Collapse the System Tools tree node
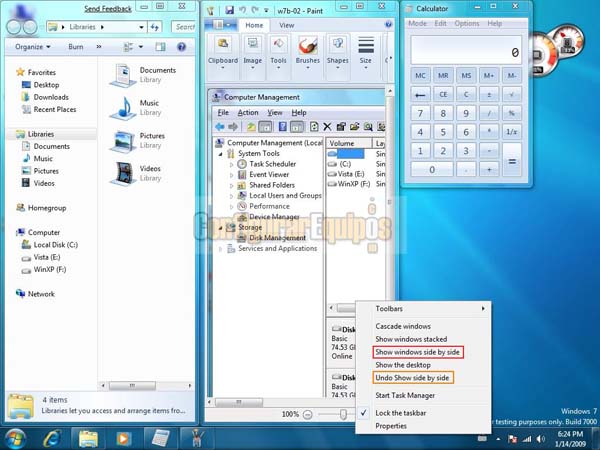This screenshot has width=600, height=450. coord(221,154)
